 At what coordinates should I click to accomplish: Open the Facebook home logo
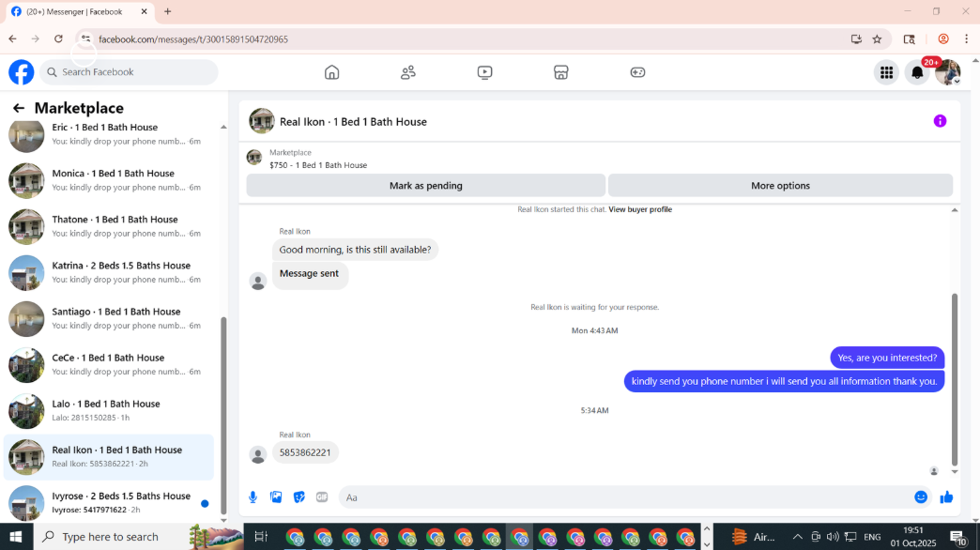22,72
